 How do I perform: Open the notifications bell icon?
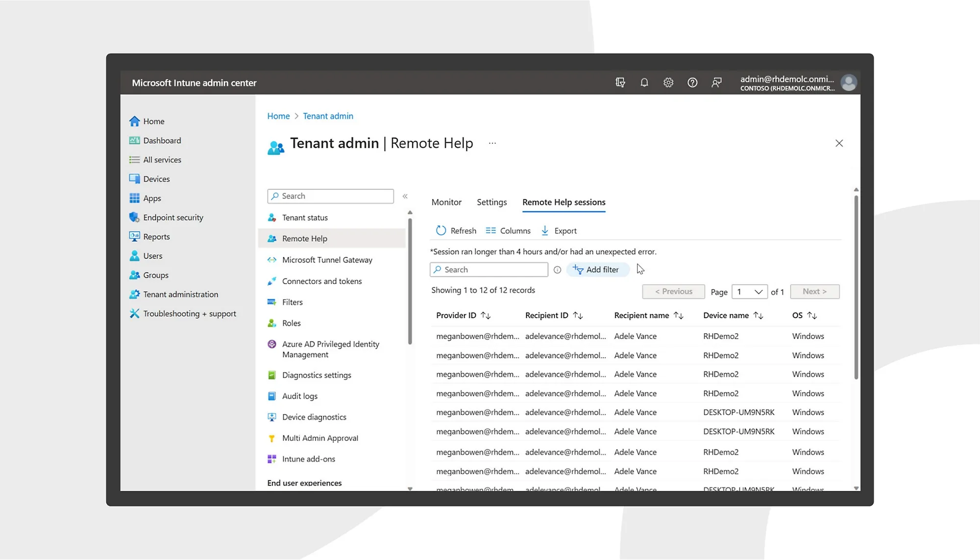tap(644, 82)
